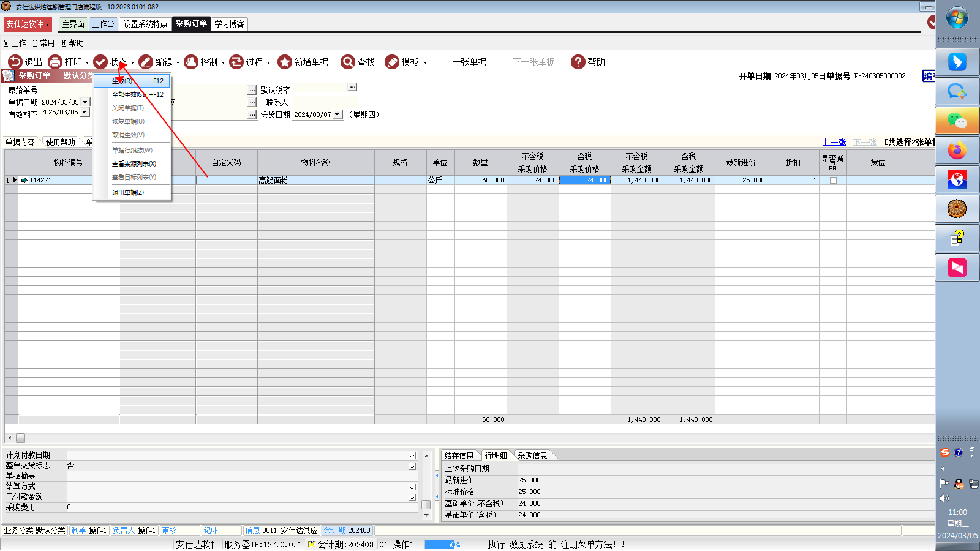Click the 退出 (exit) toolbar icon
Image resolution: width=980 pixels, height=551 pixels.
pos(15,62)
